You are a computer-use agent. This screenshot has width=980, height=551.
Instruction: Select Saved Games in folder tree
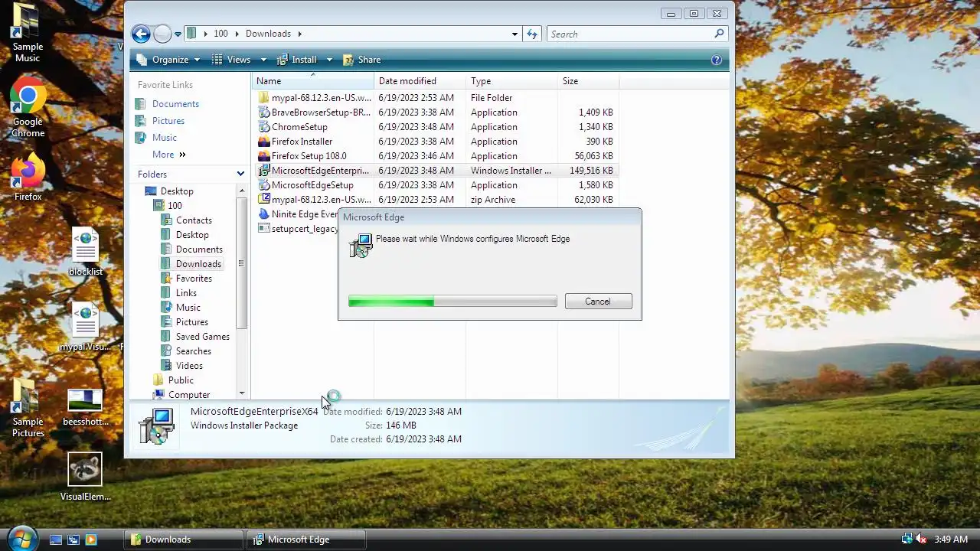pyautogui.click(x=203, y=337)
